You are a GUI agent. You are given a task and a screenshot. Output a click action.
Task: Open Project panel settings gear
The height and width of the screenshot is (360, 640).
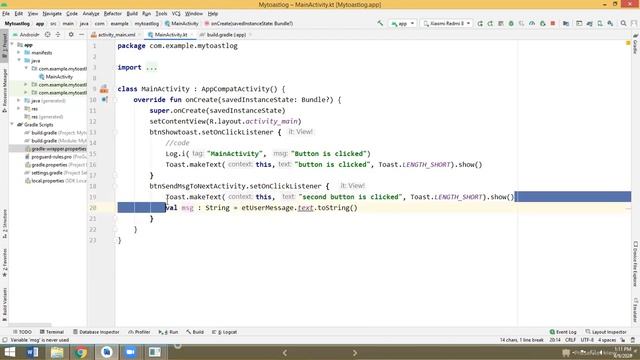[x=71, y=35]
